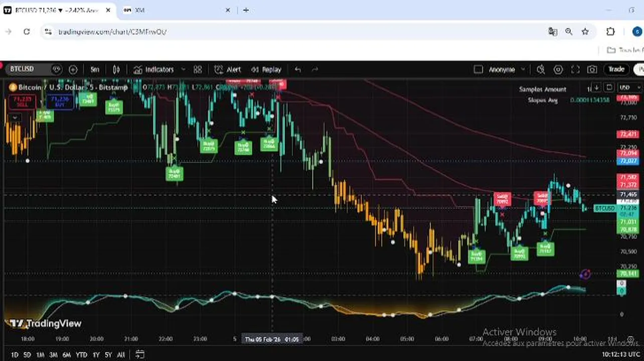Open a new browser tab
Screen dimensions: 644x361
click(x=246, y=10)
